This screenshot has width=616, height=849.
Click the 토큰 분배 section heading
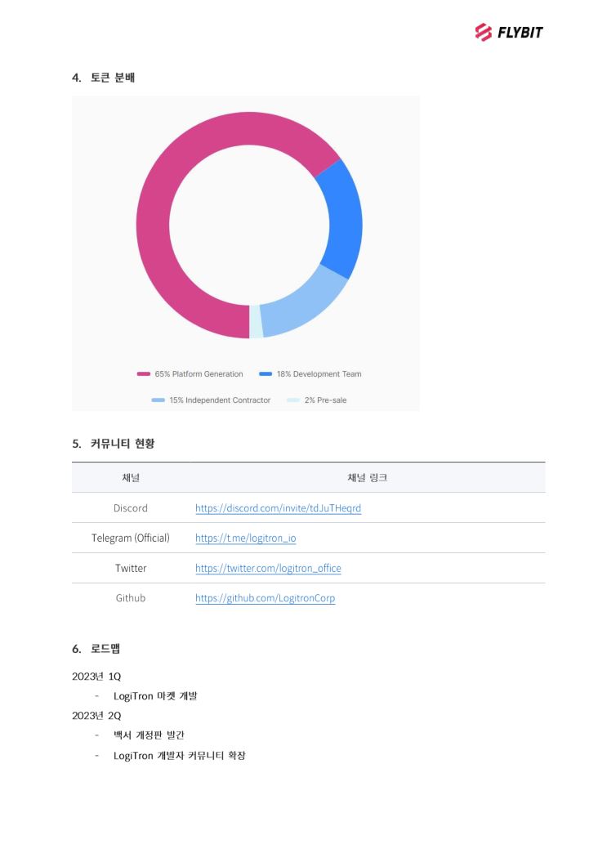click(113, 78)
